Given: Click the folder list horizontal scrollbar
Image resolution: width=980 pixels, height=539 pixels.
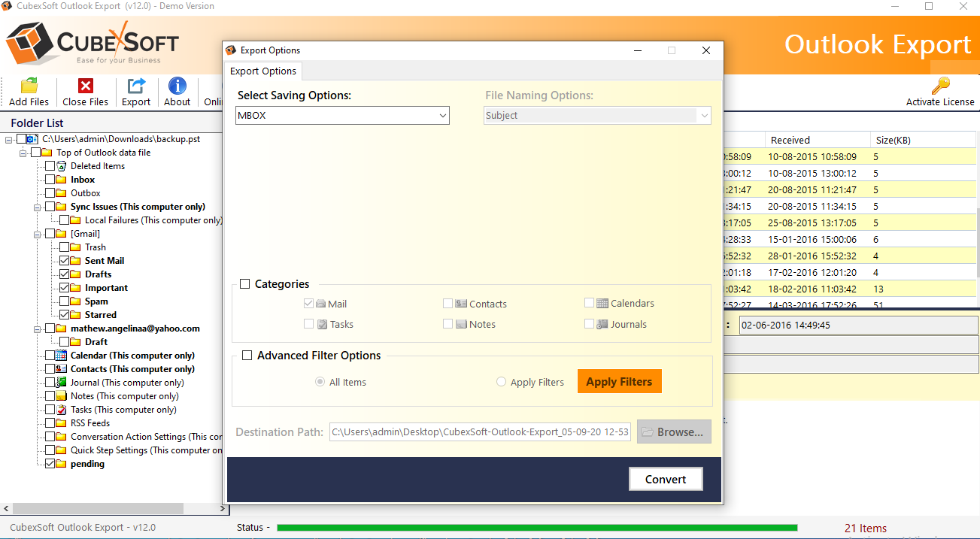Looking at the screenshot, I should click(x=98, y=509).
